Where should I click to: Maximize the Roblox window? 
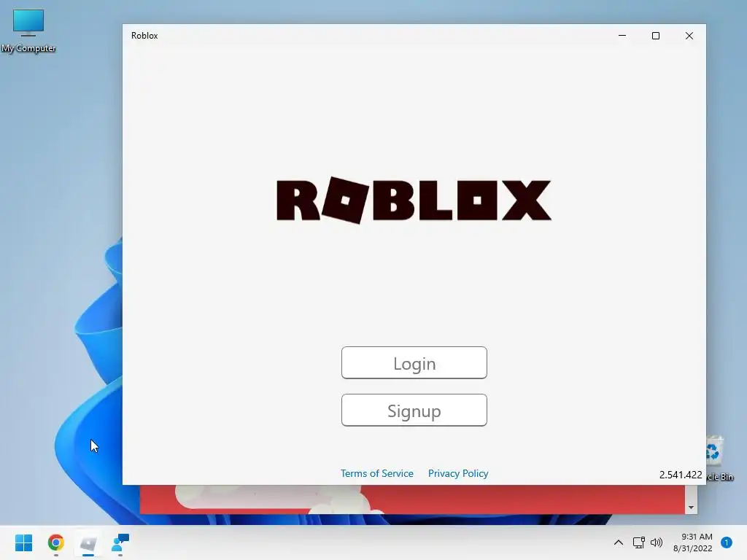point(656,36)
